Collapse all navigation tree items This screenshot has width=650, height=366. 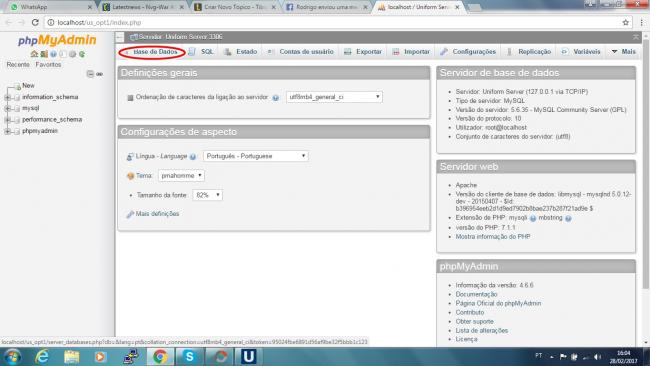(90, 74)
